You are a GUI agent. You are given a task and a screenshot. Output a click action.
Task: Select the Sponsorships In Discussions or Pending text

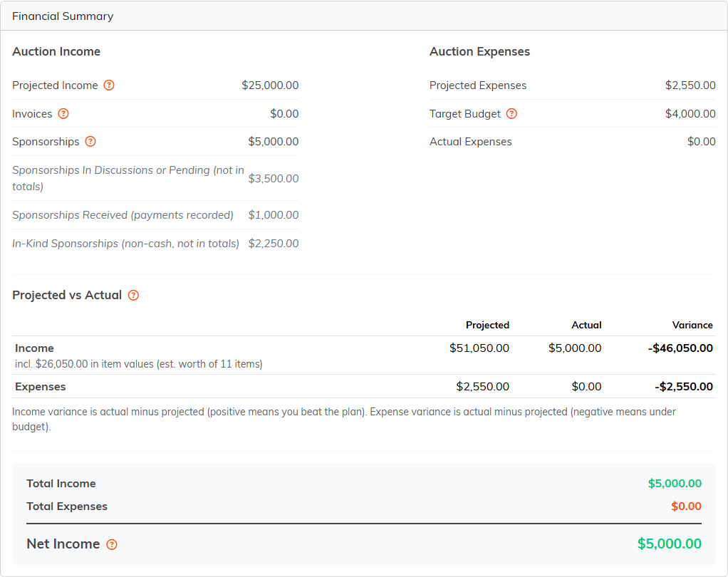(128, 178)
